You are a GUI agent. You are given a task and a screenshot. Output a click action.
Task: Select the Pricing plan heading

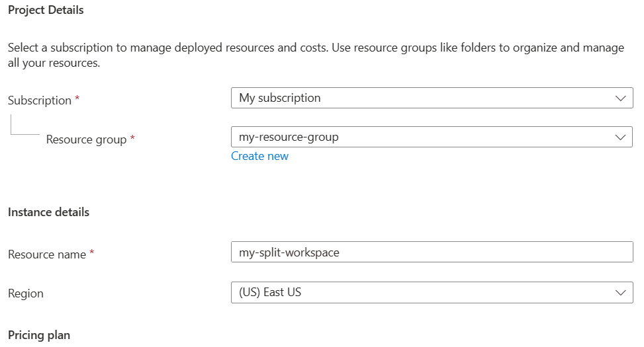[x=39, y=335]
